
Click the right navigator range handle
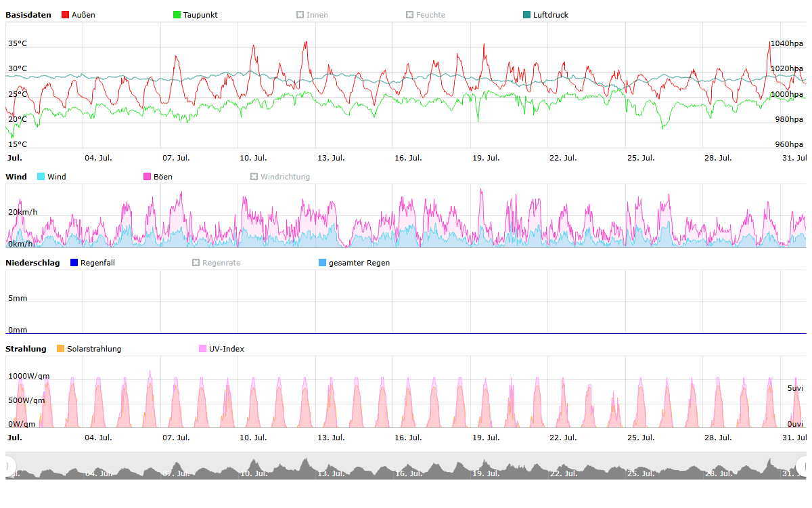pos(802,466)
